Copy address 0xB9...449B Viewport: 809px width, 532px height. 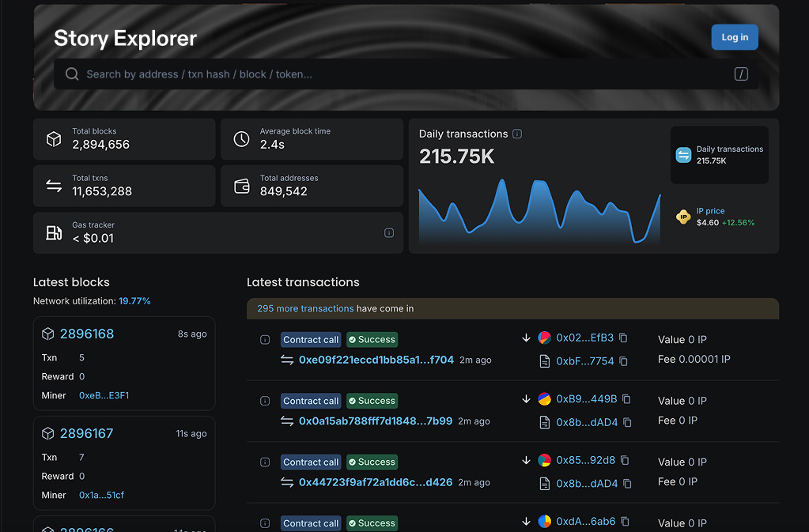pos(626,399)
